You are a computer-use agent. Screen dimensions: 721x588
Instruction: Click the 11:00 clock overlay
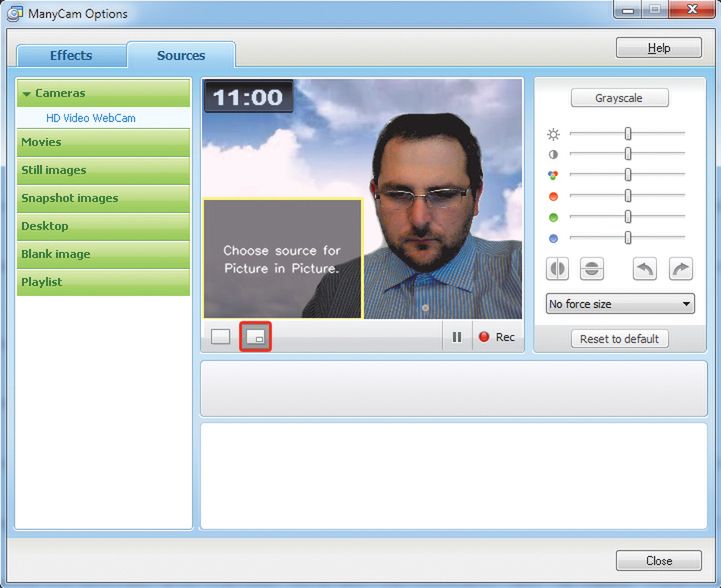pyautogui.click(x=248, y=97)
